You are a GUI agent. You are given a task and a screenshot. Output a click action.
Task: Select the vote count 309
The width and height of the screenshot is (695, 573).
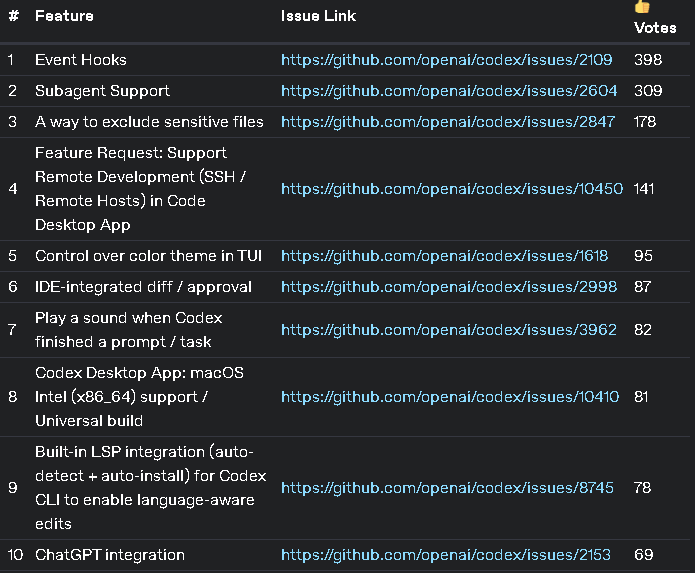coord(648,91)
